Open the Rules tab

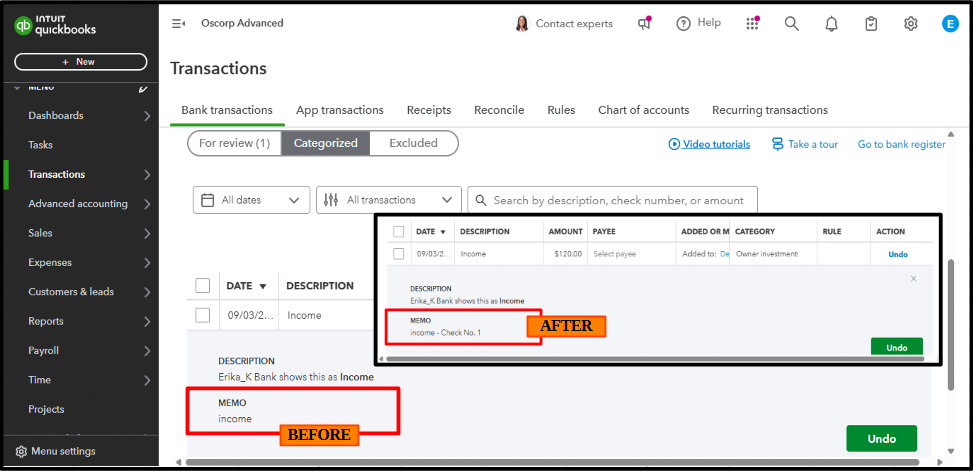[561, 110]
